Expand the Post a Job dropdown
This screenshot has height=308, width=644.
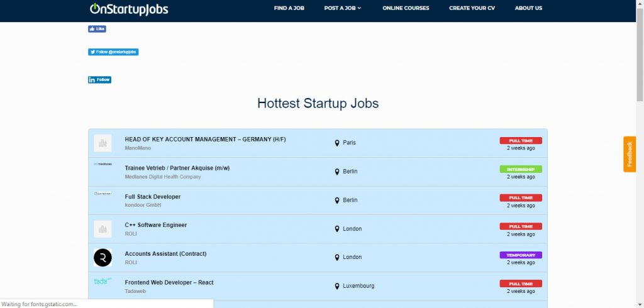(343, 8)
